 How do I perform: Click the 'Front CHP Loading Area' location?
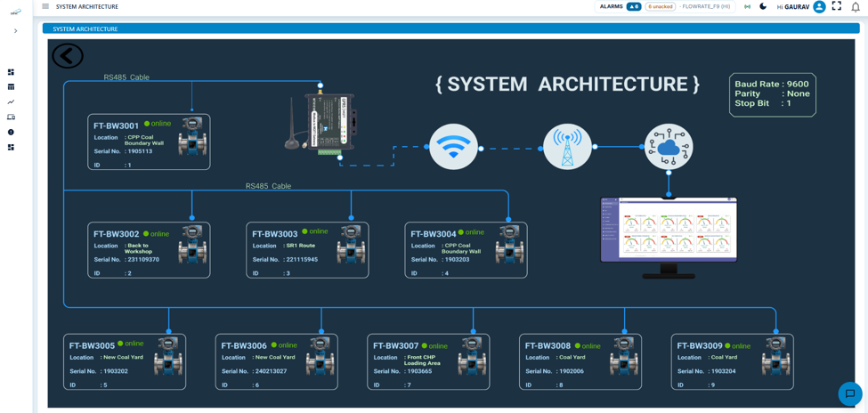[422, 360]
